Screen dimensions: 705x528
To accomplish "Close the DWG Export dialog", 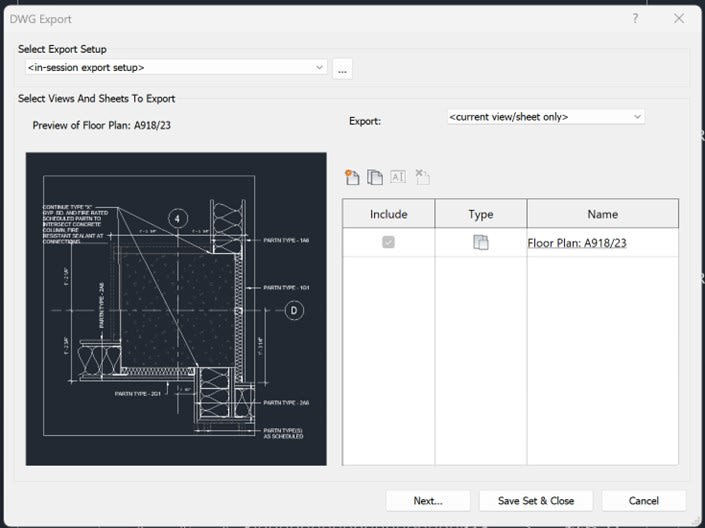I will [679, 18].
